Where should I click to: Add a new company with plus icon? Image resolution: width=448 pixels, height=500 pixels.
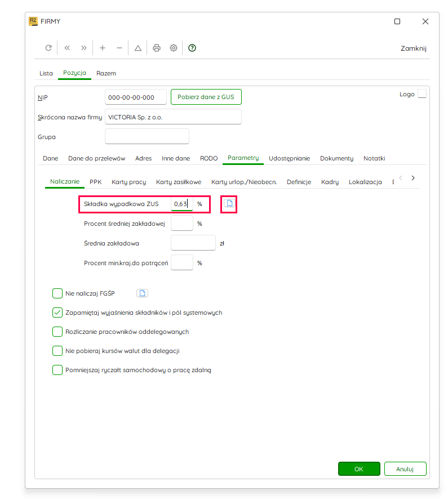coord(103,48)
